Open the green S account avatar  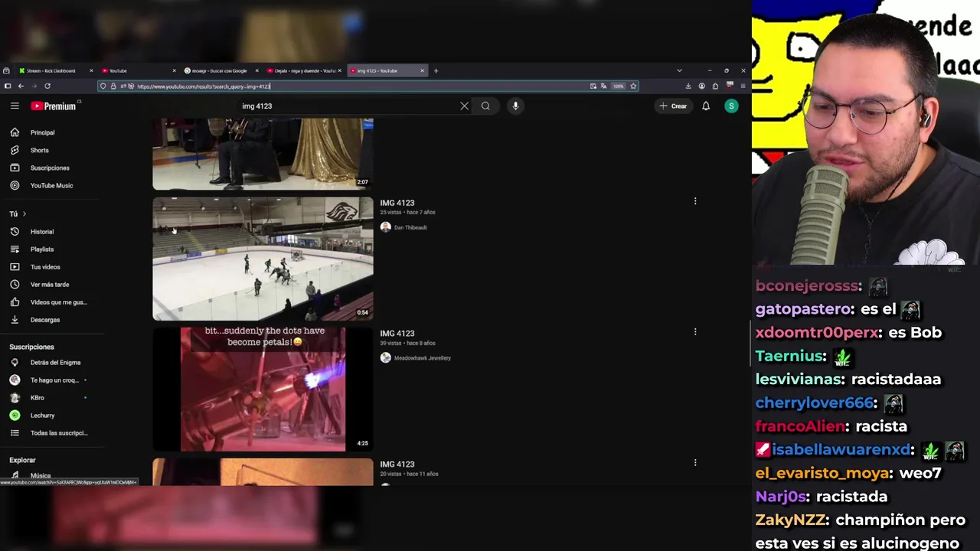click(x=731, y=106)
